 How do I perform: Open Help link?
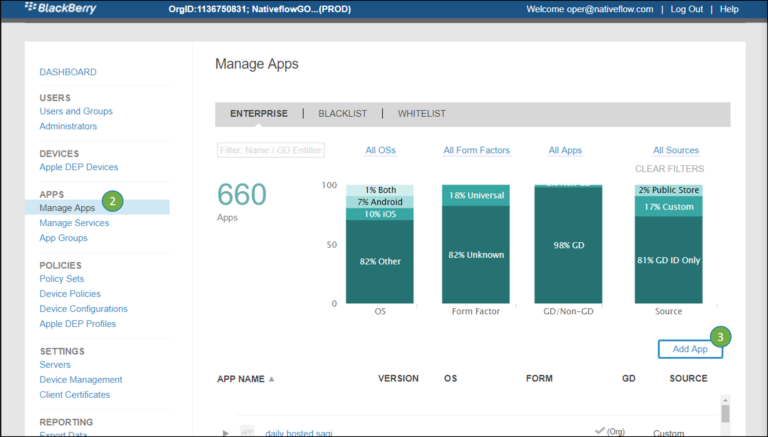(729, 9)
